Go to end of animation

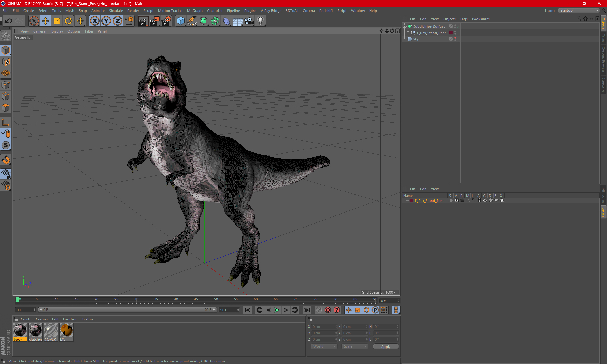(307, 310)
